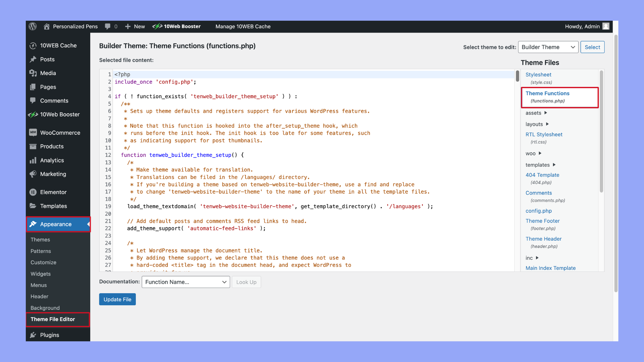Click the WordPress logo icon
Screen dimensions: 644x362
coord(33,26)
